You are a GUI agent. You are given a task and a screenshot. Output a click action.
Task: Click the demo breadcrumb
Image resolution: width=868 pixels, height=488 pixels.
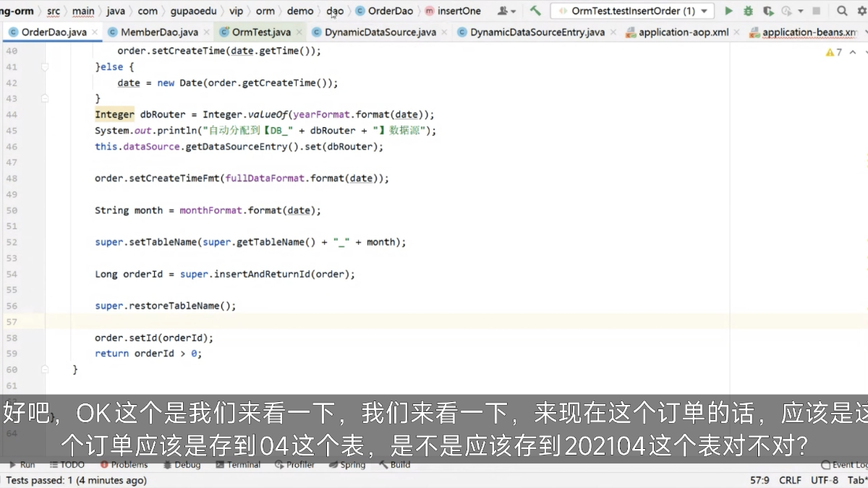click(300, 11)
